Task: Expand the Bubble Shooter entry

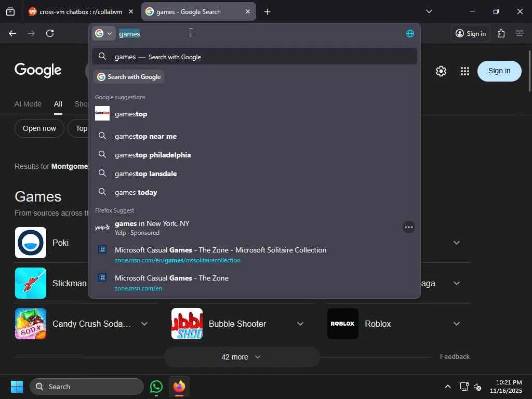Action: click(300, 324)
